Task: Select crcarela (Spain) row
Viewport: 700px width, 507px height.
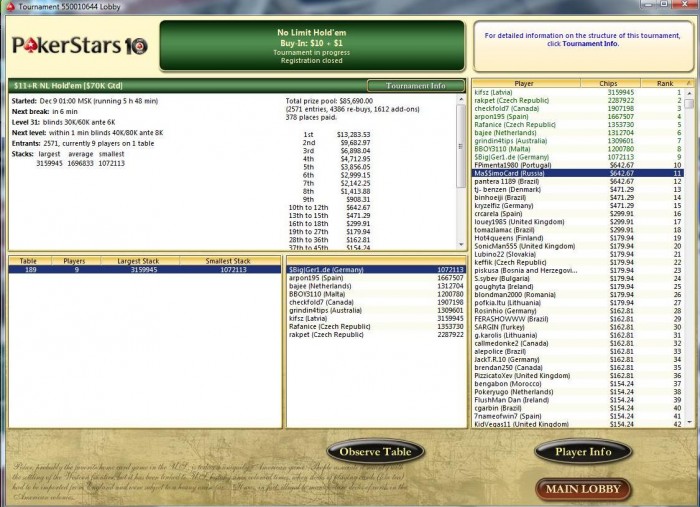Action: (578, 214)
